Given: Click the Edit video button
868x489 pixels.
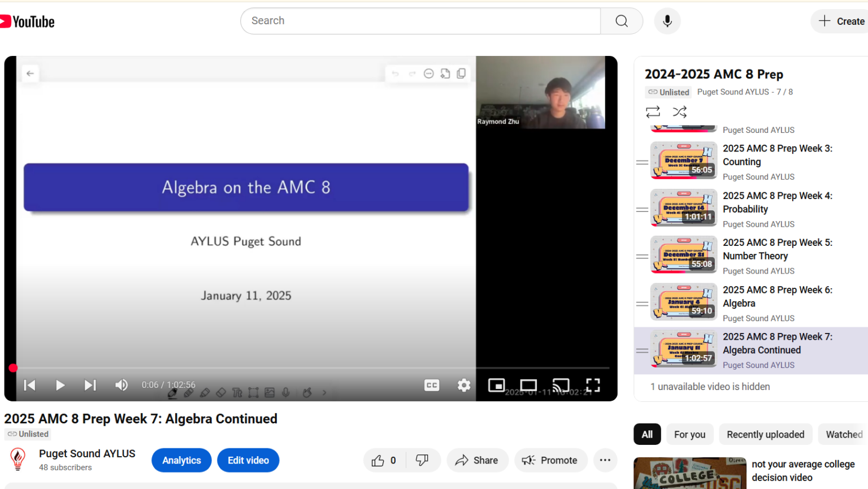Looking at the screenshot, I should [248, 460].
